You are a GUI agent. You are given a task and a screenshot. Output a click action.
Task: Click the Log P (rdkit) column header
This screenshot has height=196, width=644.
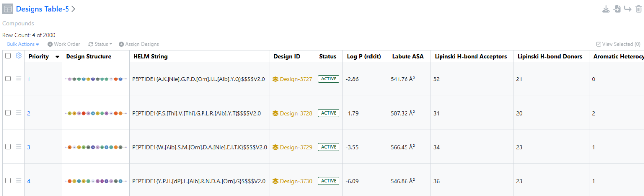(x=365, y=56)
